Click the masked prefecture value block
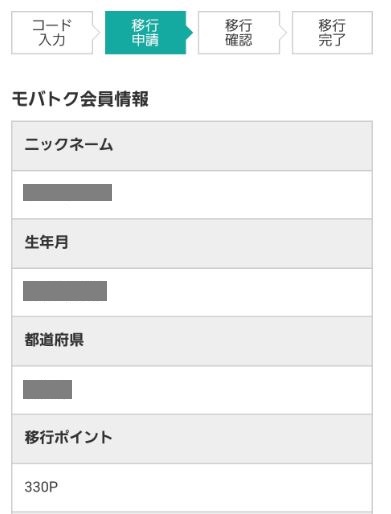 pyautogui.click(x=47, y=389)
